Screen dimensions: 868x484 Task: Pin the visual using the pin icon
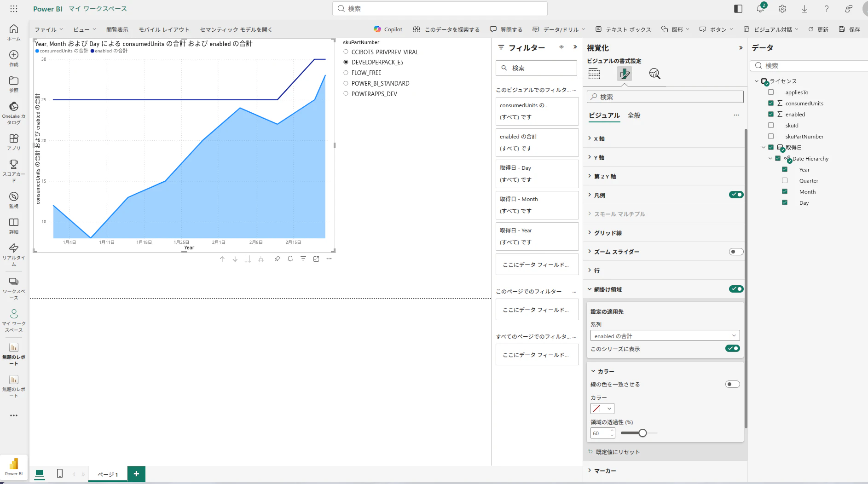(x=278, y=259)
